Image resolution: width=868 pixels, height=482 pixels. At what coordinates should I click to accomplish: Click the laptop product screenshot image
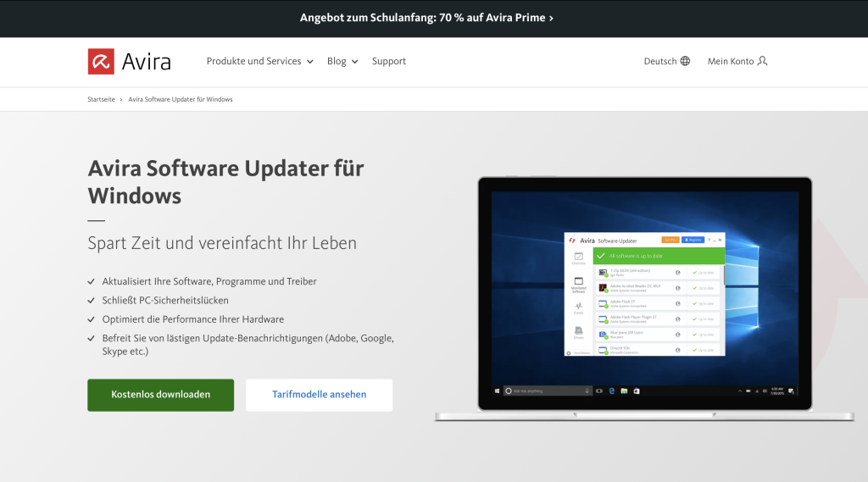(x=644, y=299)
